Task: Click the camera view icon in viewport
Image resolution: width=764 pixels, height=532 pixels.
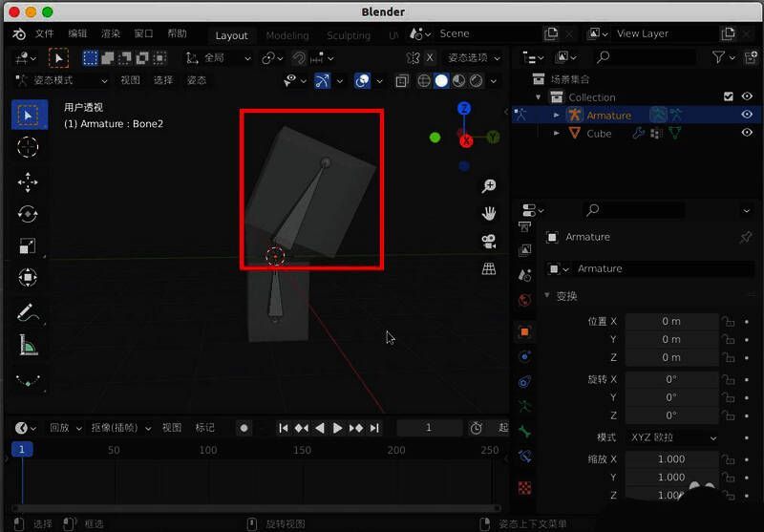Action: click(489, 240)
